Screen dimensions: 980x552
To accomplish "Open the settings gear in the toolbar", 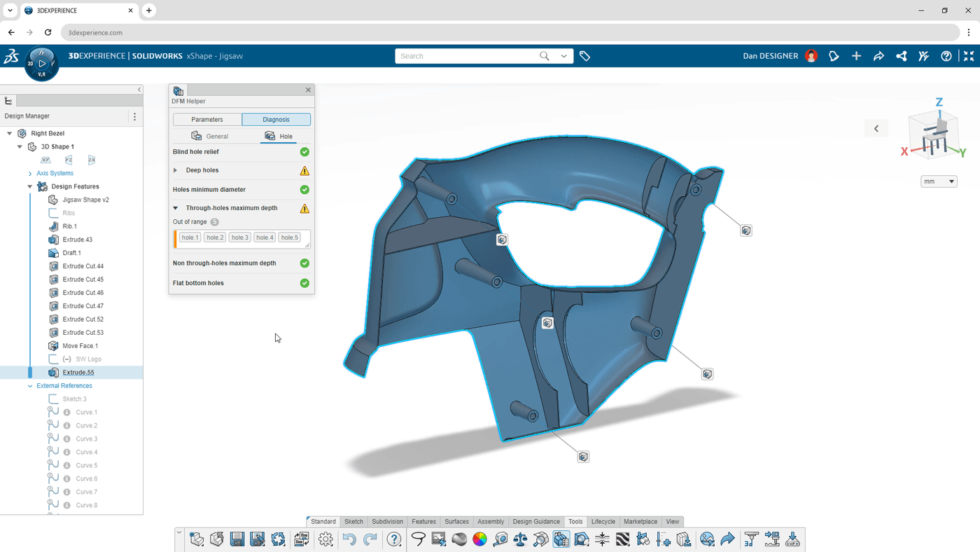I will pyautogui.click(x=325, y=539).
